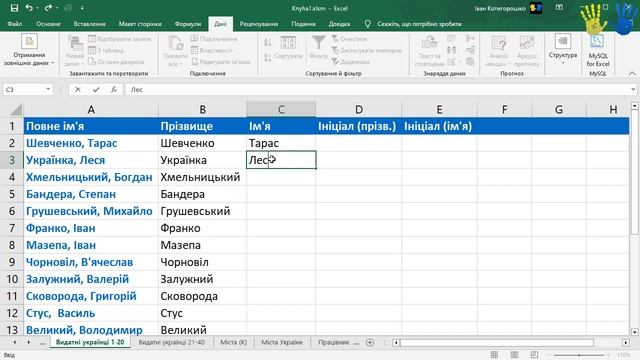Open the 'Міста (К)' sheet tab
Image resolution: width=640 pixels, height=360 pixels.
(233, 342)
